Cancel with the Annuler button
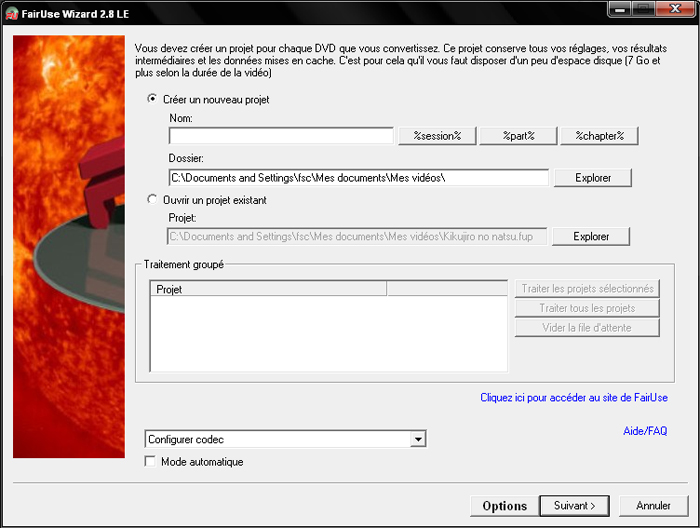 pos(653,506)
